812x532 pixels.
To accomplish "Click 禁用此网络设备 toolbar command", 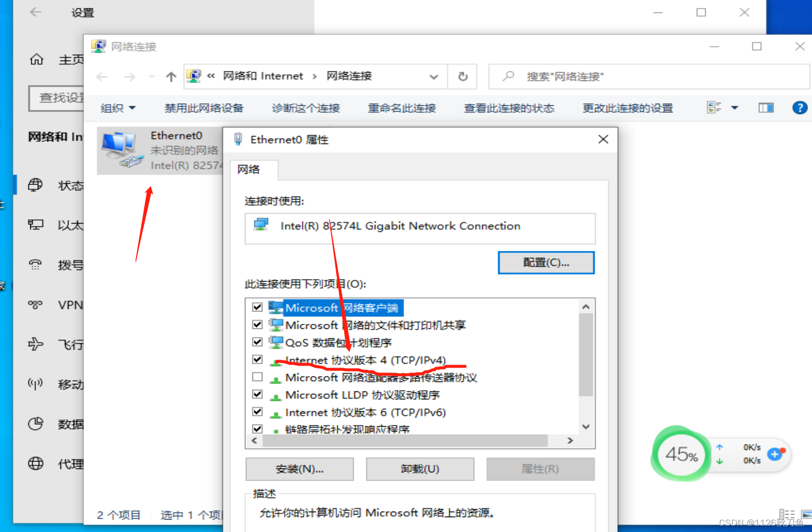I will (204, 108).
